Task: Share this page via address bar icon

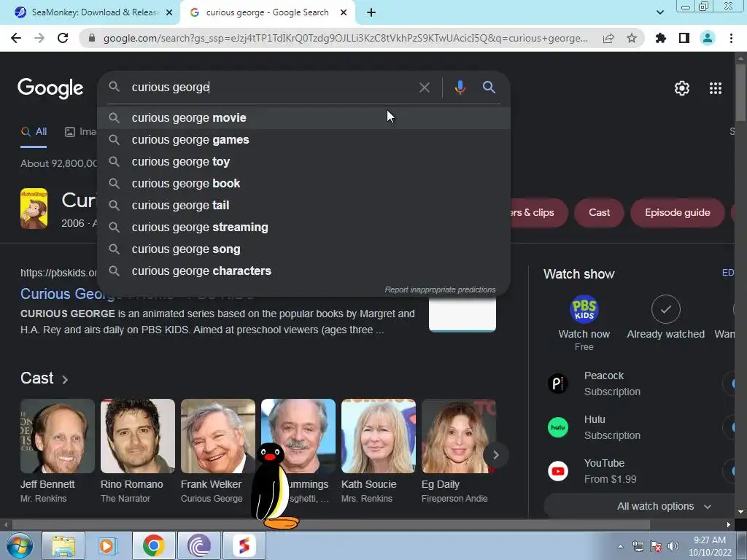Action: tap(608, 38)
